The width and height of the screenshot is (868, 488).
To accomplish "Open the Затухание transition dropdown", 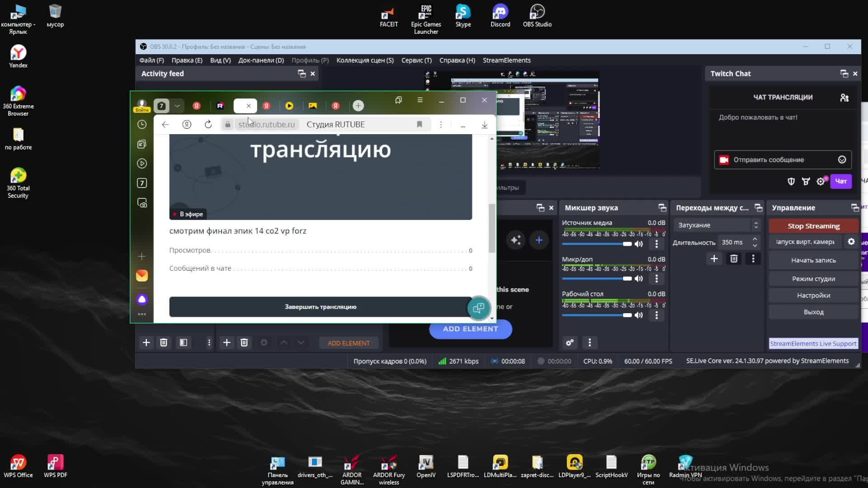I will pyautogui.click(x=717, y=225).
